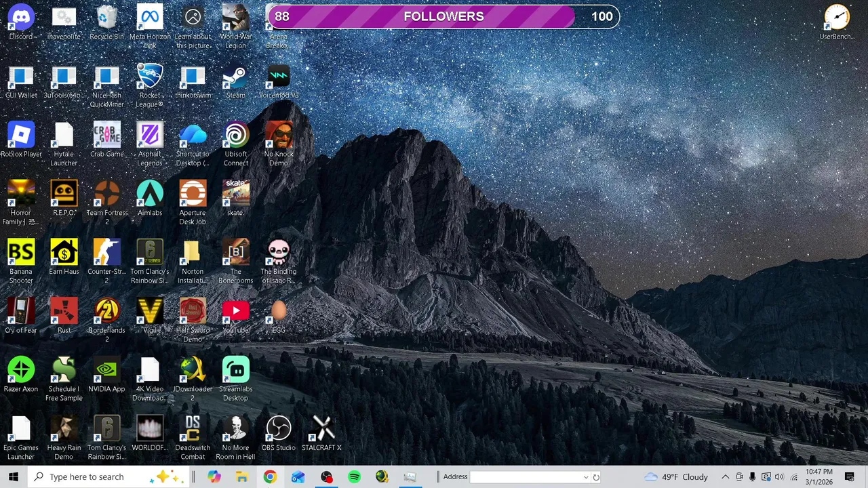Launch Rocket League from desktop
The image size is (868, 488).
(150, 85)
